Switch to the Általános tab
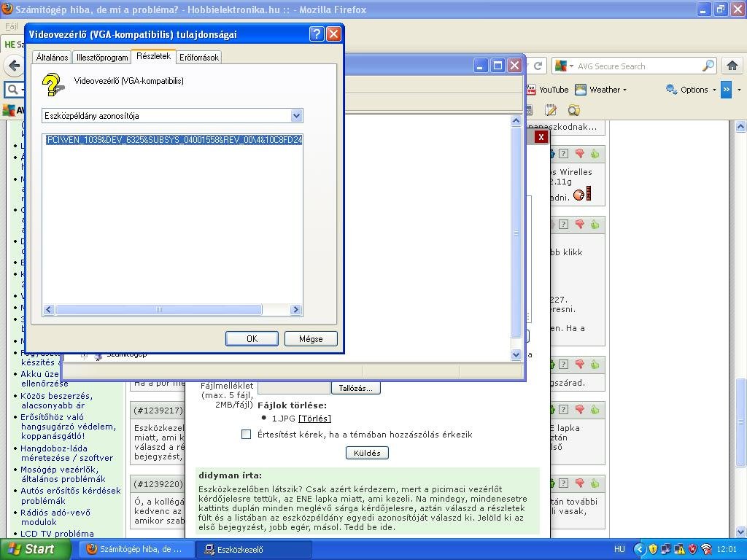This screenshot has height=560, width=747. pyautogui.click(x=52, y=57)
